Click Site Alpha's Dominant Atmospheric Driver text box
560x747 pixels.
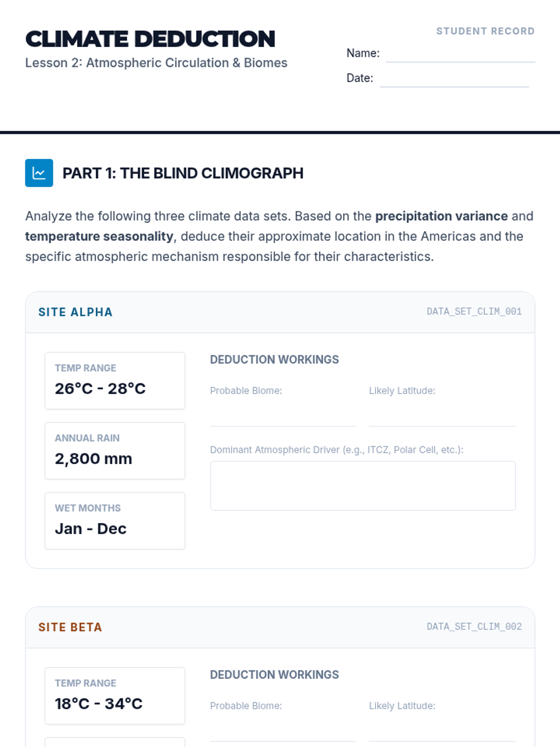[363, 486]
